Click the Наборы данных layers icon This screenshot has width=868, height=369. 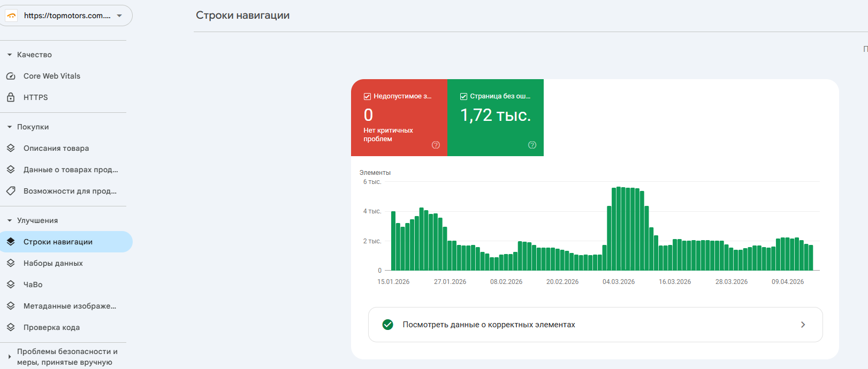tap(11, 263)
